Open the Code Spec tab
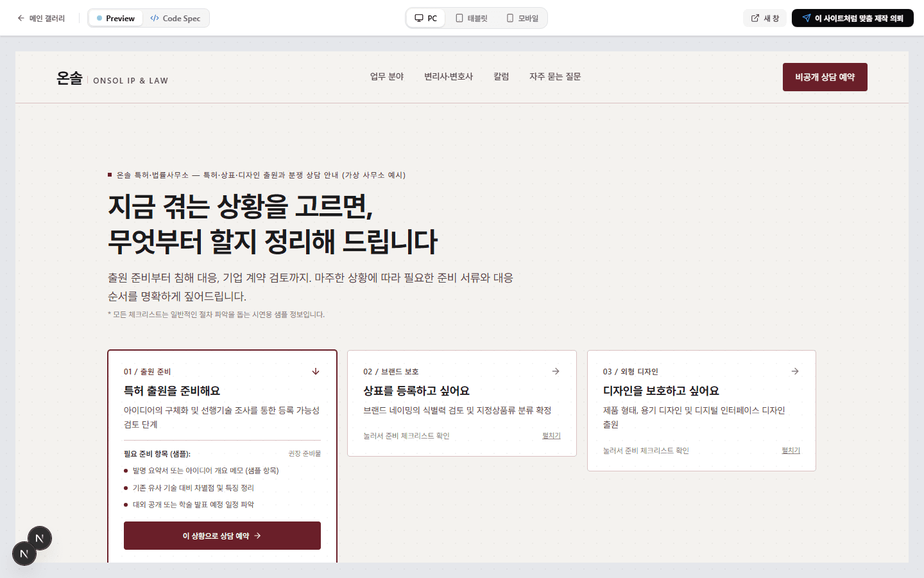 click(x=175, y=18)
